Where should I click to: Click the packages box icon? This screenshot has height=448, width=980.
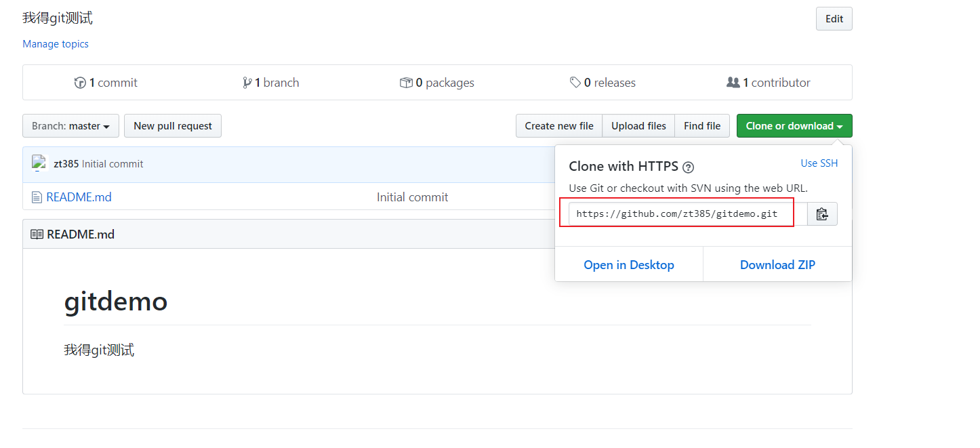406,83
